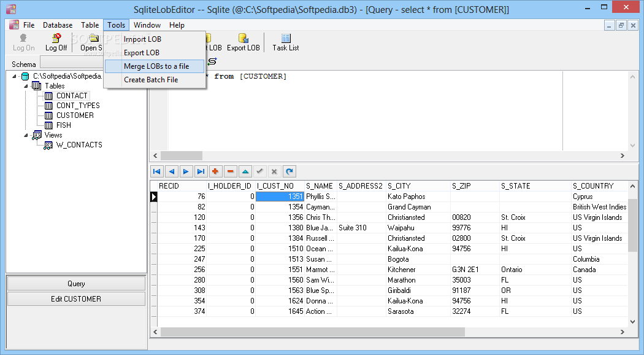Viewport: 644px width, 355px height.
Task: Click the Schema input field
Action: (x=73, y=62)
